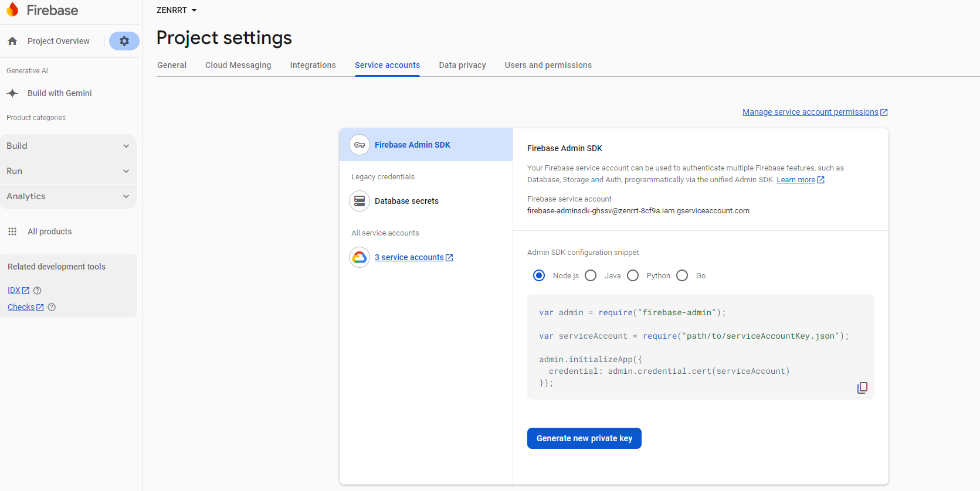Click Generate new private key button
Image resolution: width=980 pixels, height=491 pixels.
click(584, 438)
